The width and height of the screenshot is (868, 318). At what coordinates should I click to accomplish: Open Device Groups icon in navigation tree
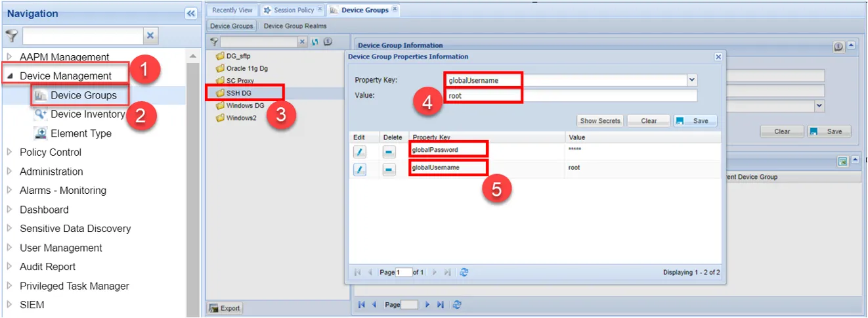pyautogui.click(x=40, y=95)
